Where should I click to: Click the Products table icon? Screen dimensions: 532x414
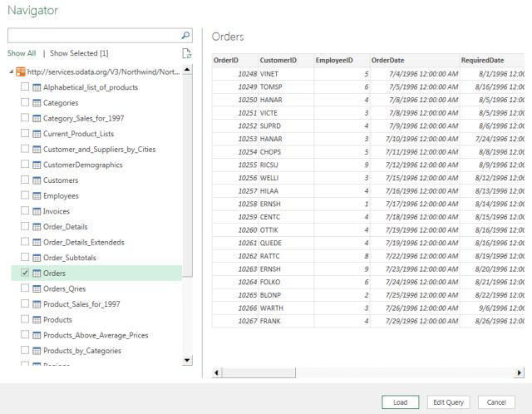pos(37,319)
